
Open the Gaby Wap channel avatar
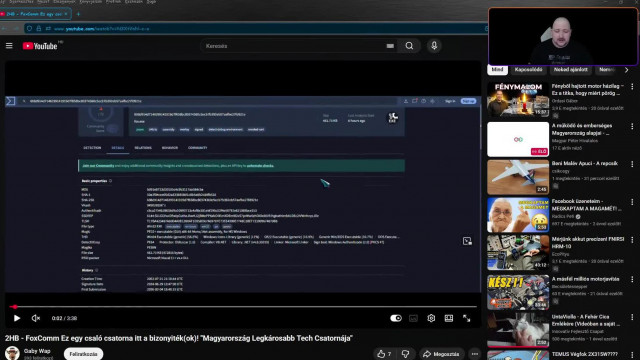tap(12, 353)
